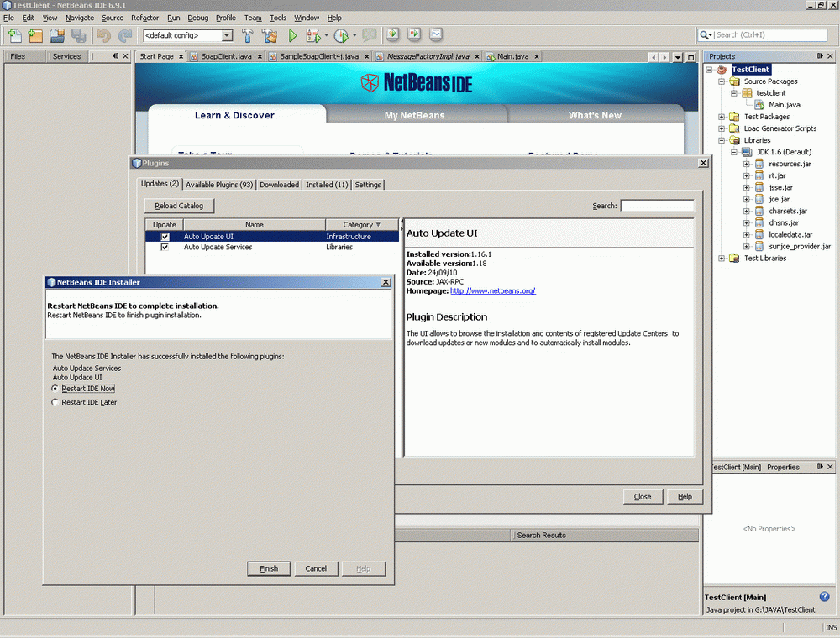Image resolution: width=840 pixels, height=638 pixels.
Task: Uncheck the Auto Update Services update checkbox
Action: pyautogui.click(x=165, y=248)
